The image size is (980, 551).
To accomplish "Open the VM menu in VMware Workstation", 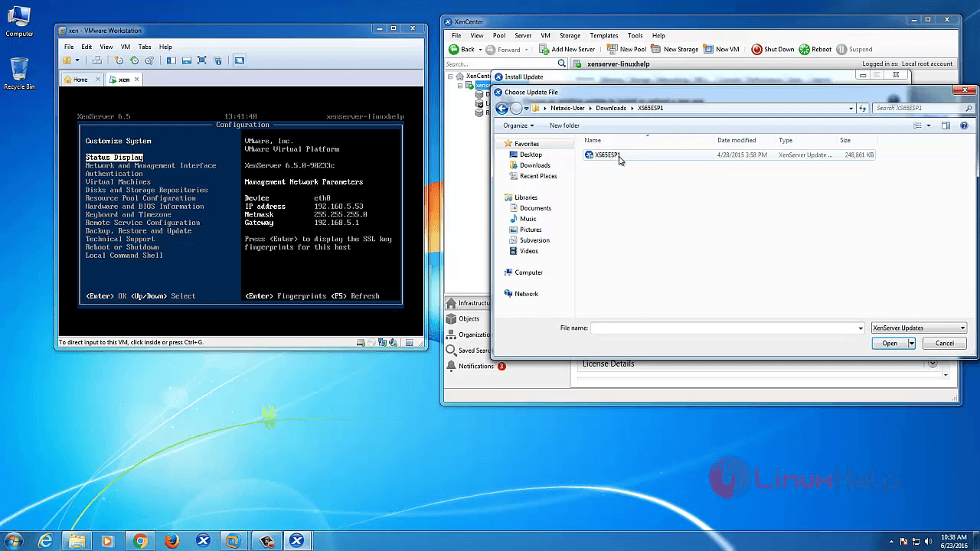I will (x=126, y=47).
